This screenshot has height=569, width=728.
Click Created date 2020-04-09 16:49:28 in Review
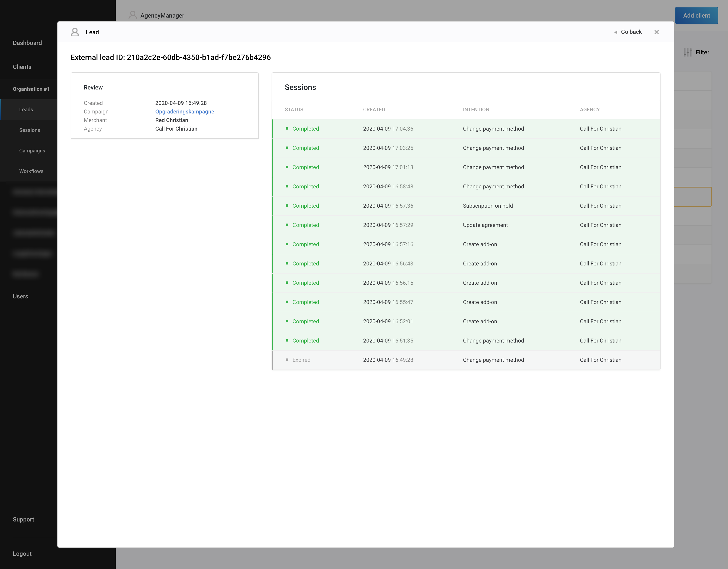click(181, 103)
